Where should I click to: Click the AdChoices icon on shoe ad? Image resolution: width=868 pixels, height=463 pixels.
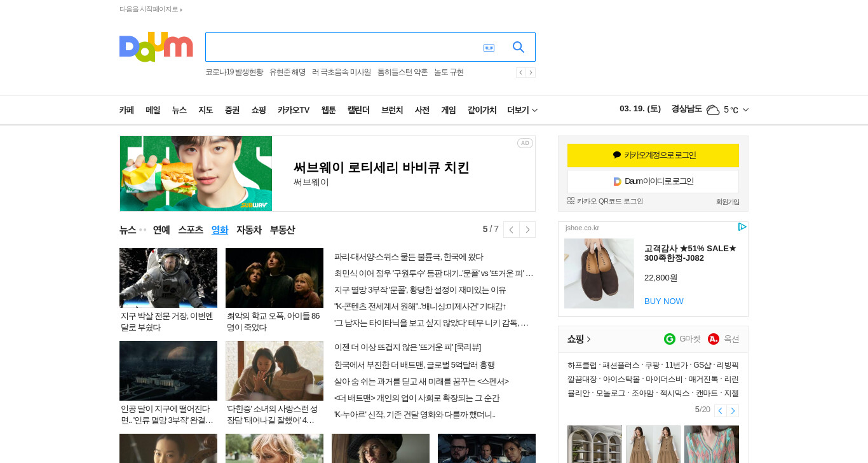coord(742,227)
